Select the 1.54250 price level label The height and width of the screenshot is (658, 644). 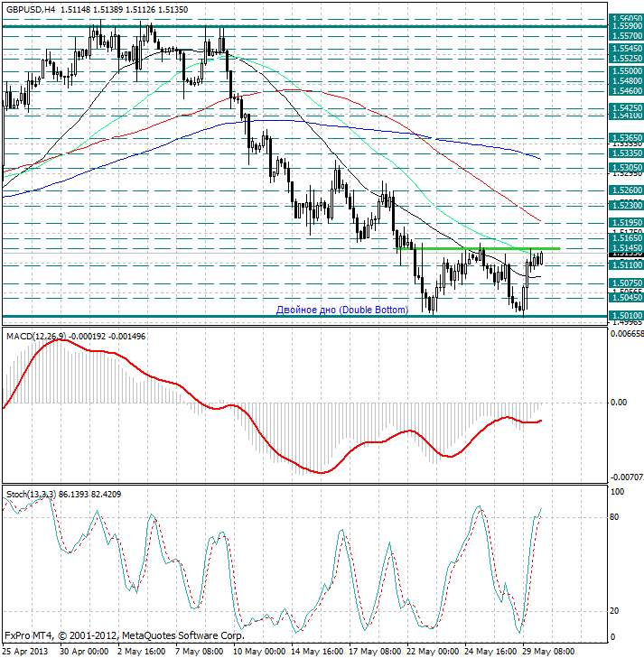[x=626, y=107]
